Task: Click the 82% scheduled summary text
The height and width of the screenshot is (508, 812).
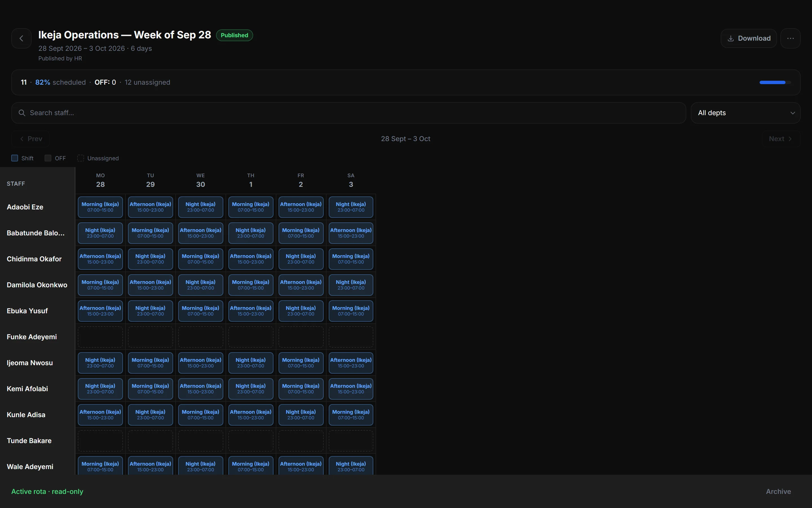Action: (x=60, y=82)
